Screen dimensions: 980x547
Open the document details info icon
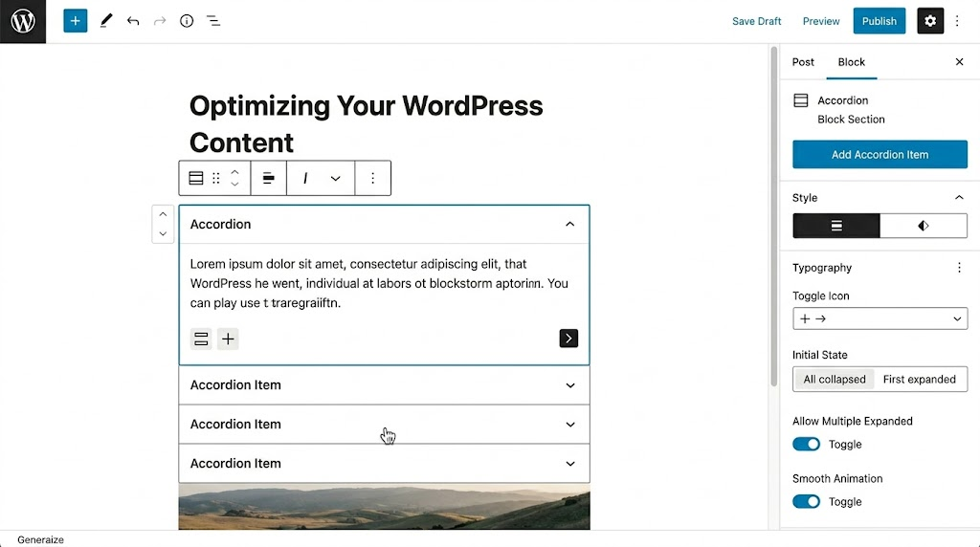(x=187, y=21)
